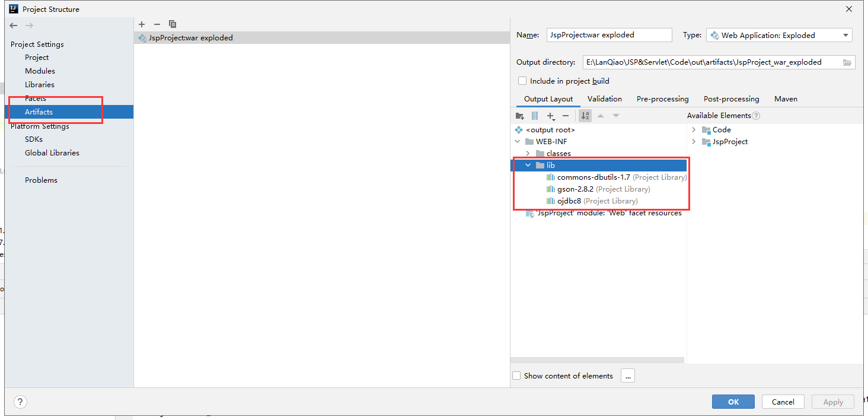Switch to the Validation tab
Image resolution: width=868 pixels, height=420 pixels.
click(x=604, y=98)
